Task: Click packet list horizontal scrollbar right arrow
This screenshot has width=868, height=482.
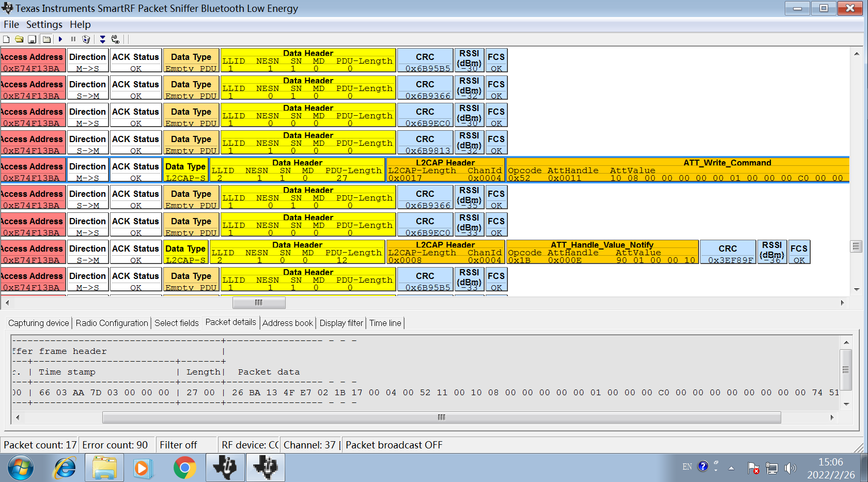Action: [x=843, y=303]
